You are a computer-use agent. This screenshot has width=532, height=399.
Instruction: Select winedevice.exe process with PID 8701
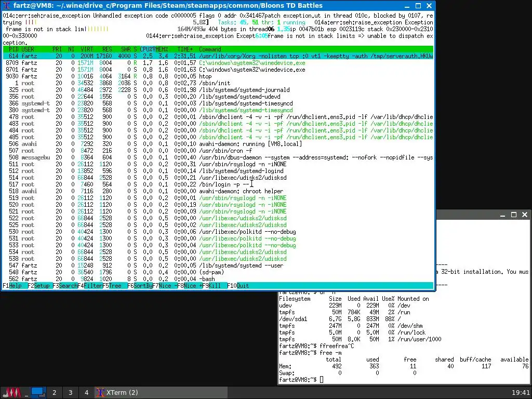pyautogui.click(x=218, y=70)
